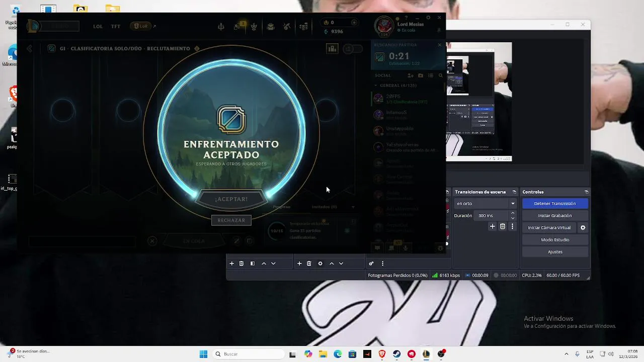Open Brave browser from the taskbar
Viewport: 644px width, 362px height.
click(x=382, y=354)
